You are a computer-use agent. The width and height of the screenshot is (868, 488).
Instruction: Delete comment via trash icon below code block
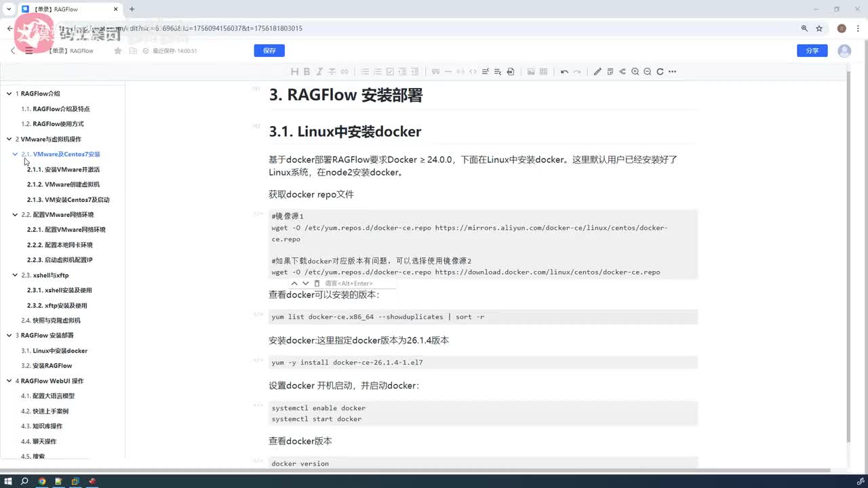point(317,283)
